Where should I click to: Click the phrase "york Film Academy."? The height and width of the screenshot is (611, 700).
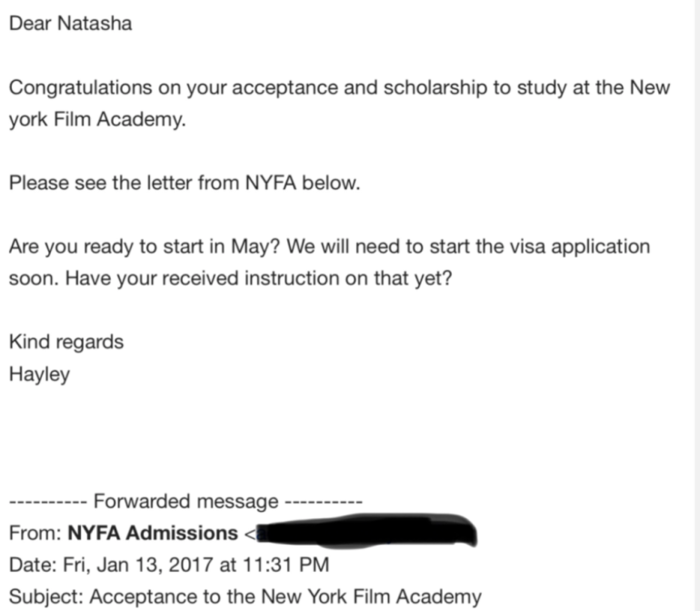tap(97, 120)
